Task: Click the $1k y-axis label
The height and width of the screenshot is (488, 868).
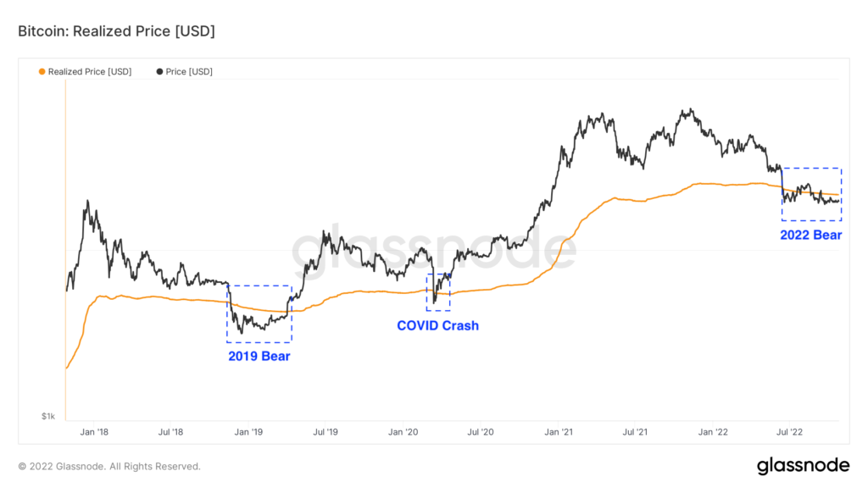Action: [48, 416]
